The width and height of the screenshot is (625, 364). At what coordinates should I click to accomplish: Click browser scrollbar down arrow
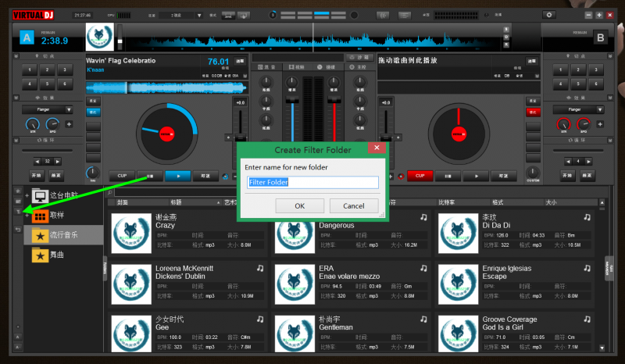coord(602,348)
